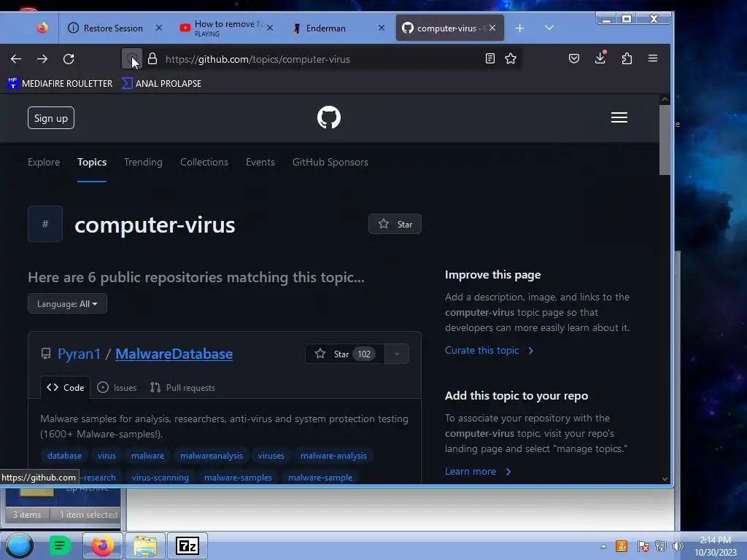747x560 pixels.
Task: Click the viruses topic tag
Action: [271, 456]
